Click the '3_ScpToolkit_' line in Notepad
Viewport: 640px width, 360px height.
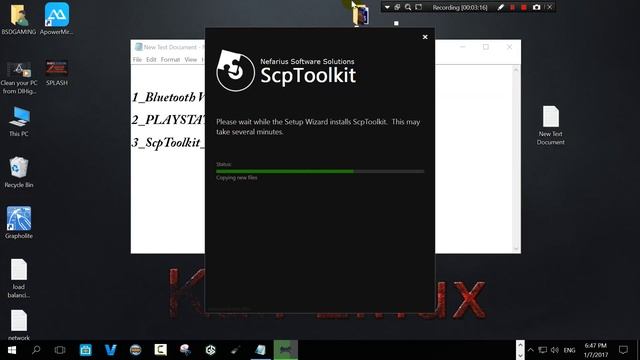[x=168, y=143]
